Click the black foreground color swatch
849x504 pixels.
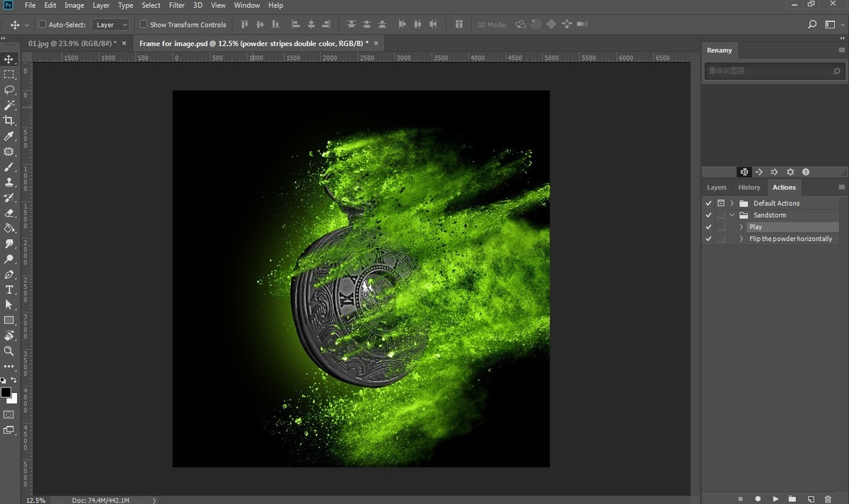click(6, 392)
